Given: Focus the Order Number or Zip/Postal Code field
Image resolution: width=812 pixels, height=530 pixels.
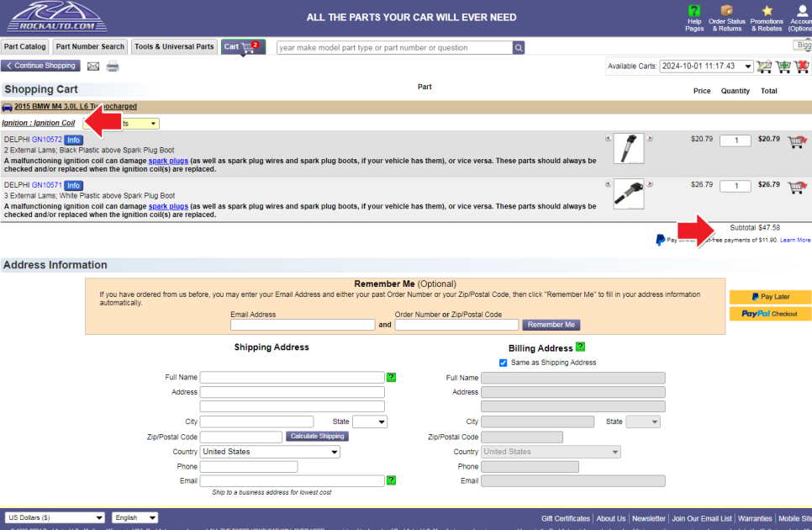Looking at the screenshot, I should click(456, 325).
